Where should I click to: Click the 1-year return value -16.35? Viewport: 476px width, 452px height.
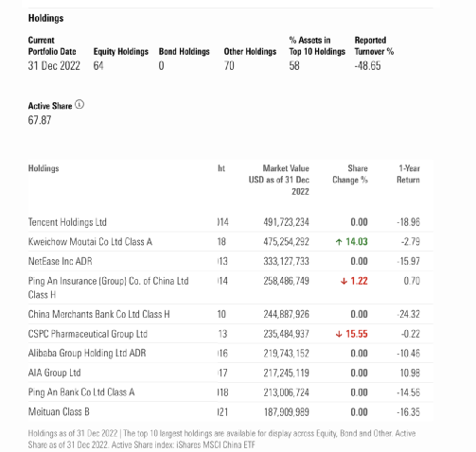coord(409,411)
